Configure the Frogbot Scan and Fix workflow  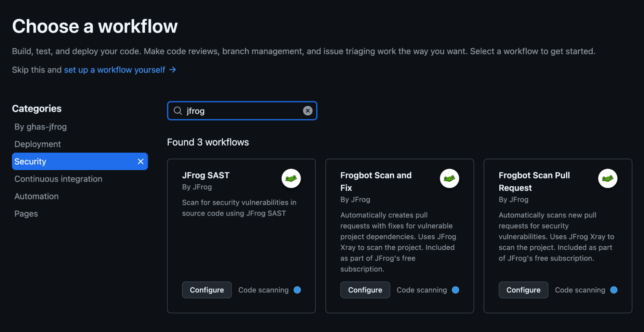(365, 290)
